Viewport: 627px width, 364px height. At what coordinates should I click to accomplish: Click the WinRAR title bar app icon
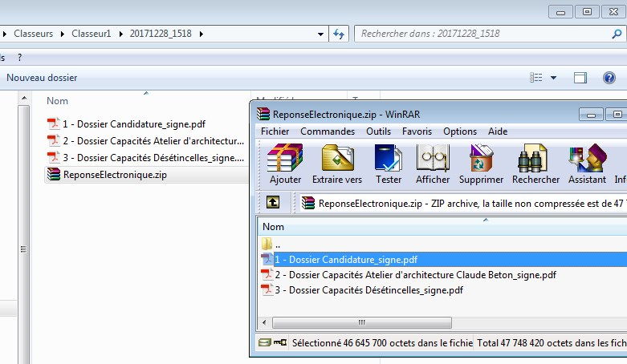point(263,114)
